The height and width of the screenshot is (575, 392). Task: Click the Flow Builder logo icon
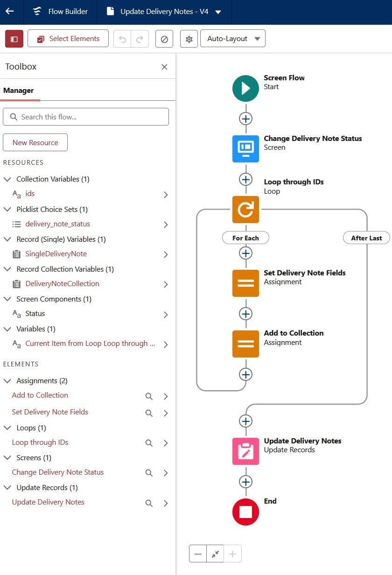click(38, 11)
